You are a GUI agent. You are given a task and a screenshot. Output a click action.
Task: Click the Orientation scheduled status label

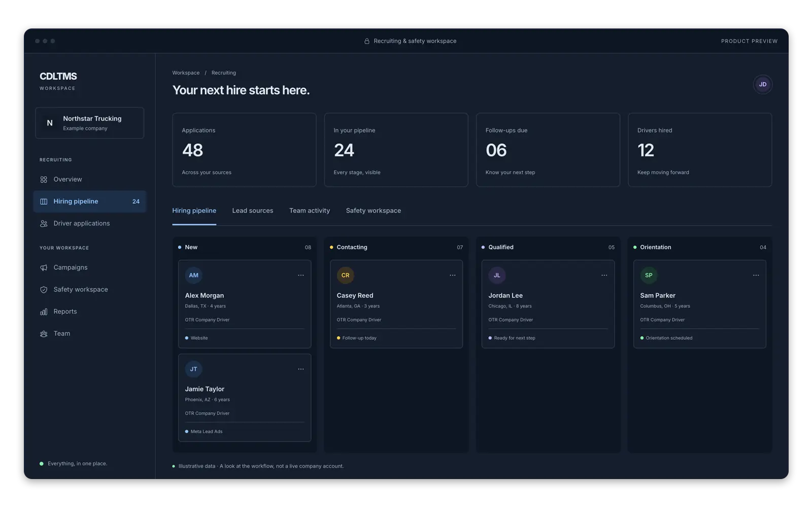pos(669,338)
